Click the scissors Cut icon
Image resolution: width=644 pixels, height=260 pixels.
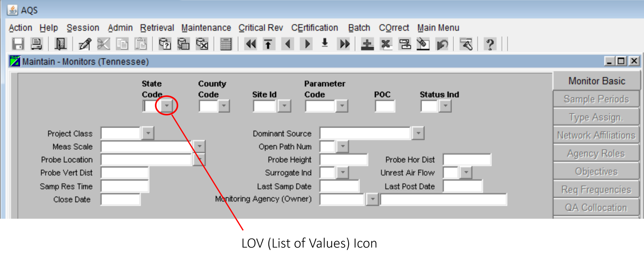tap(103, 44)
